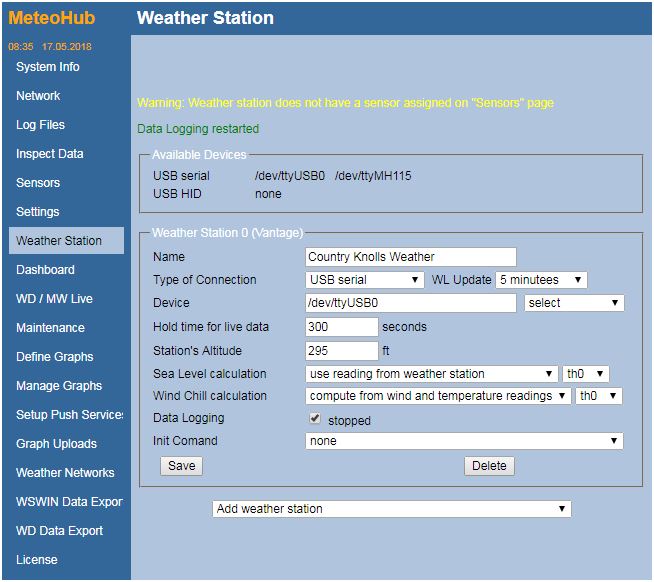Go to the Sensors page
The image size is (654, 582).
click(x=38, y=183)
